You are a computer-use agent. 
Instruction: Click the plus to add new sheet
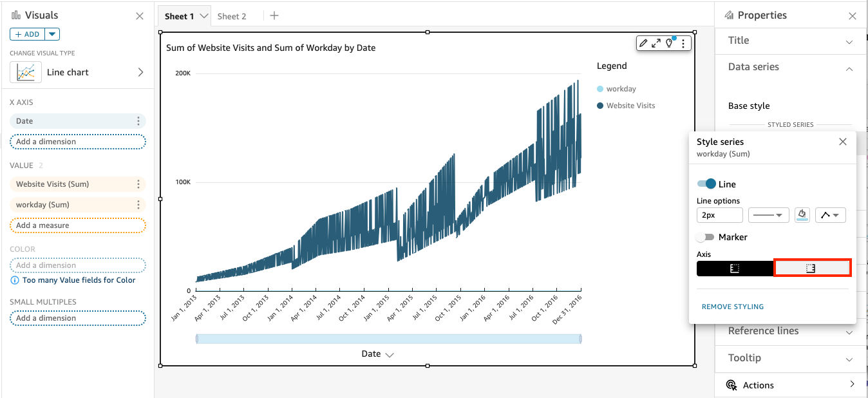(x=274, y=15)
